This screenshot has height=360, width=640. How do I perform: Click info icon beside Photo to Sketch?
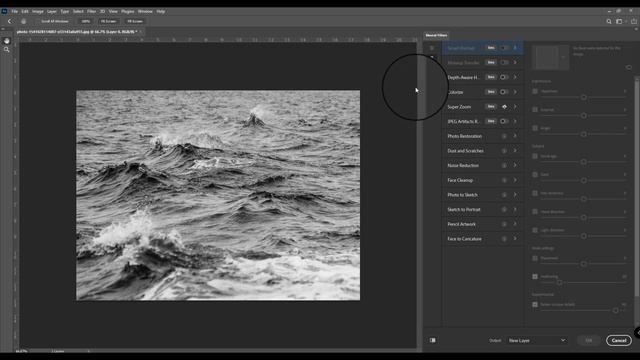point(504,195)
